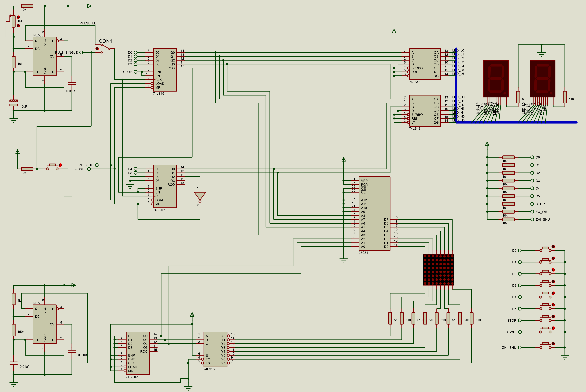Click the 0.01uf capacitor on top NE555 CV pin
The width and height of the screenshot is (586, 392).
tap(72, 83)
